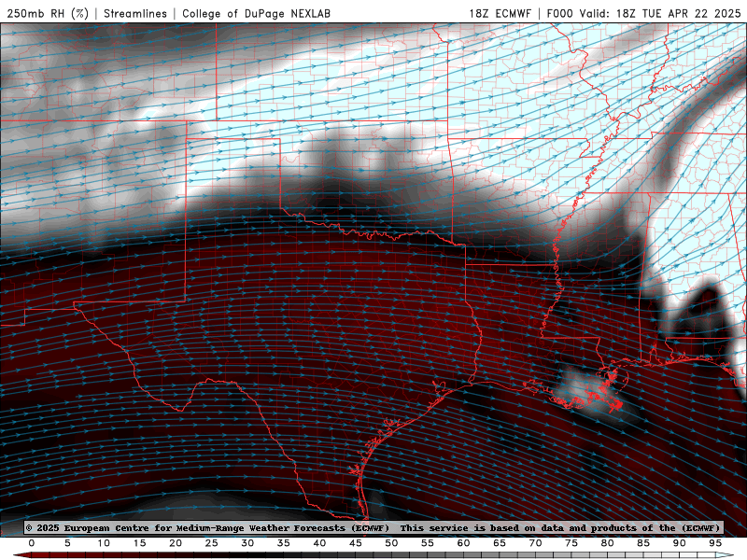Screen dimensions: 747x560
Task: Click the '55' colorbar tick label
Action: [x=428, y=543]
